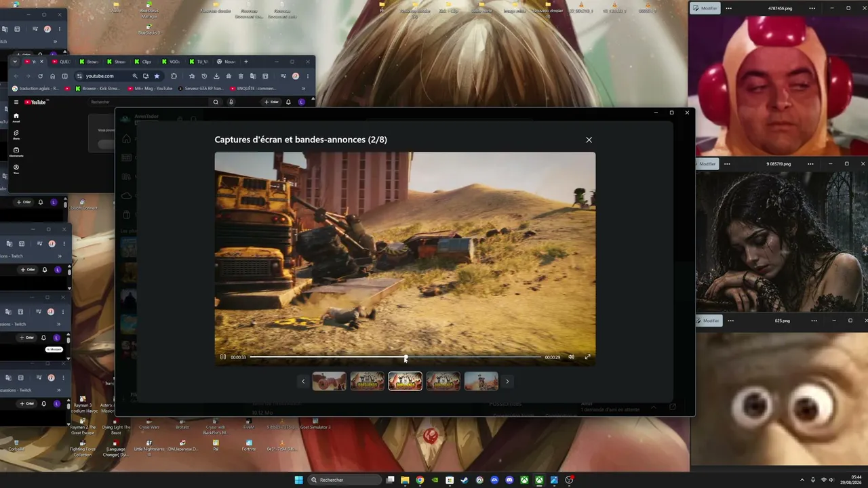Open File Explorer from the taskbar
Screen dimensions: 868x488
tap(405, 480)
